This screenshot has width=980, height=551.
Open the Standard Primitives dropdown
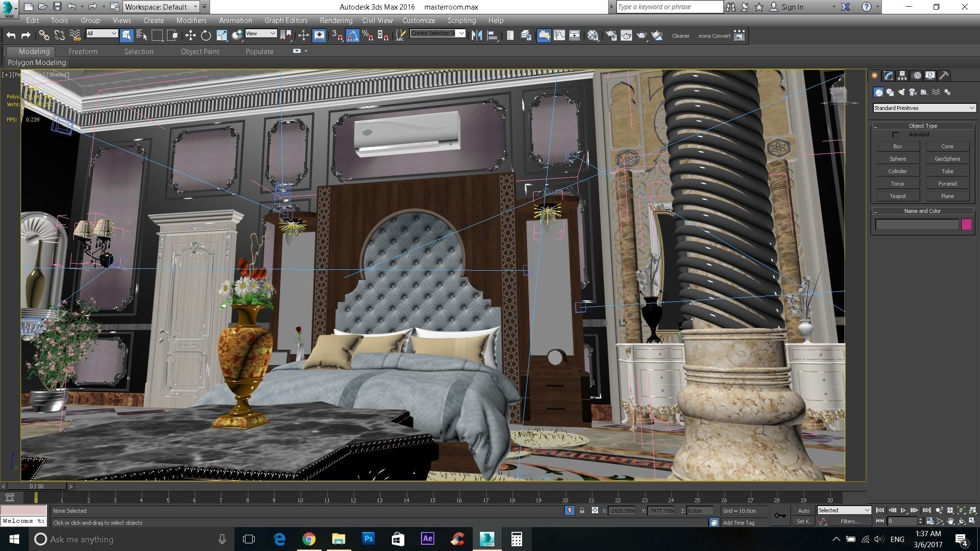(x=924, y=108)
